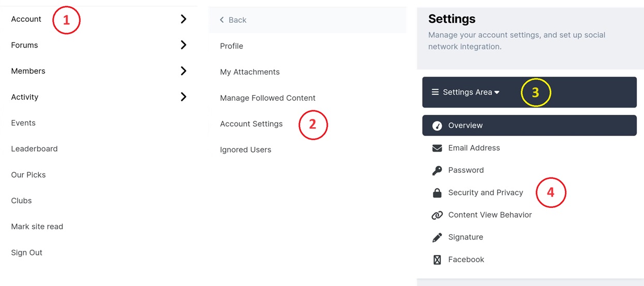Image resolution: width=644 pixels, height=286 pixels.
Task: Open Account Settings from the submenu
Action: (251, 124)
